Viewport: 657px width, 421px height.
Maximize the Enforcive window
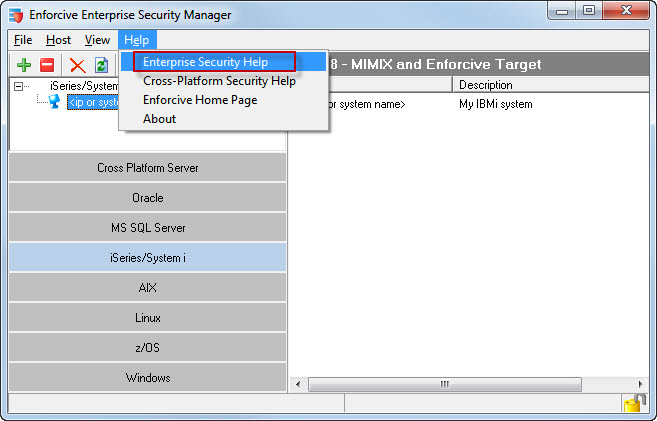(589, 11)
